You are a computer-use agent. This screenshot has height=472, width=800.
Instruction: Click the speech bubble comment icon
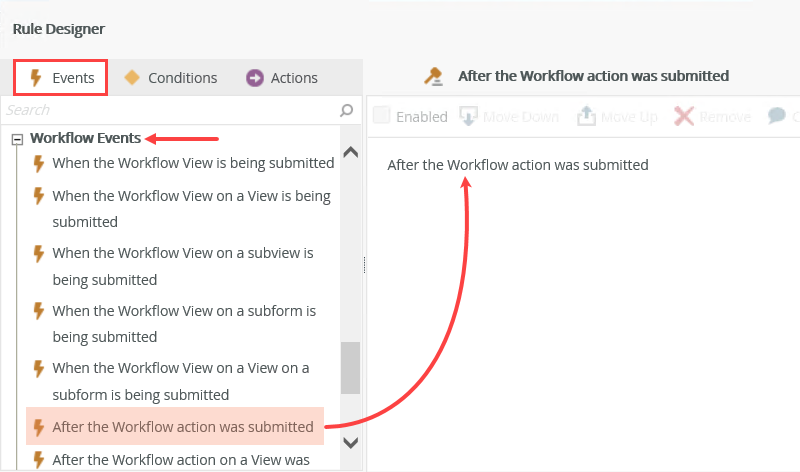tap(777, 116)
